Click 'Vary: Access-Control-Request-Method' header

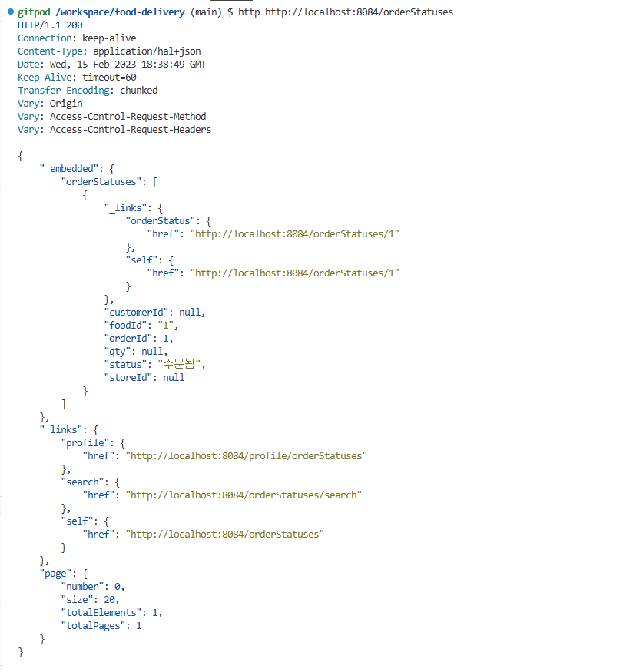(x=112, y=117)
